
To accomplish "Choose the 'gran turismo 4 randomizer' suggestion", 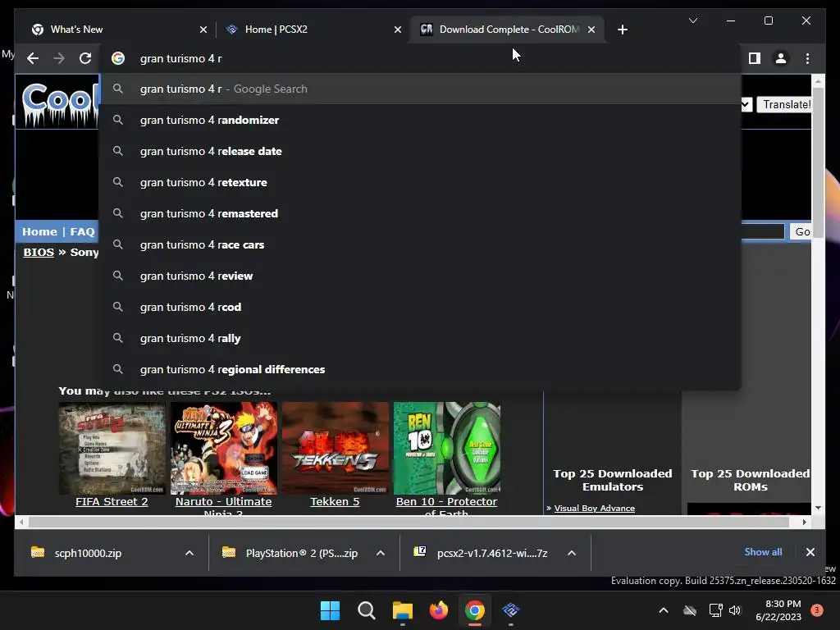I will pos(421,120).
